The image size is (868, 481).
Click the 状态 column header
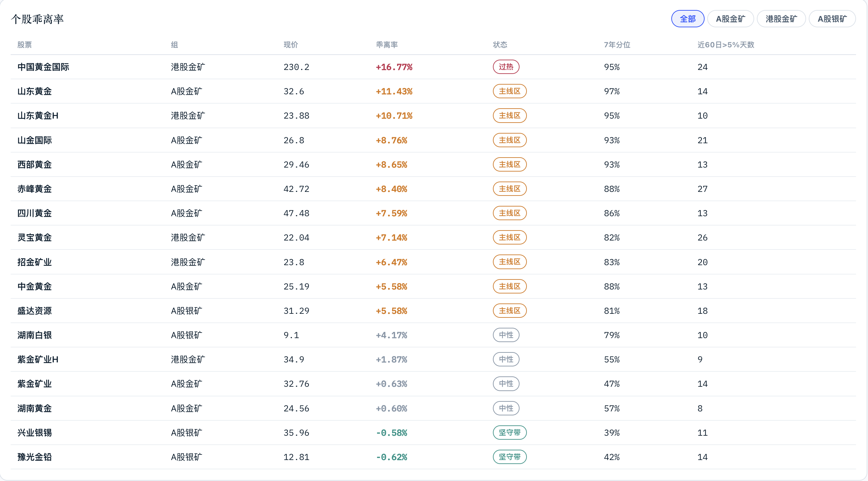(x=500, y=45)
